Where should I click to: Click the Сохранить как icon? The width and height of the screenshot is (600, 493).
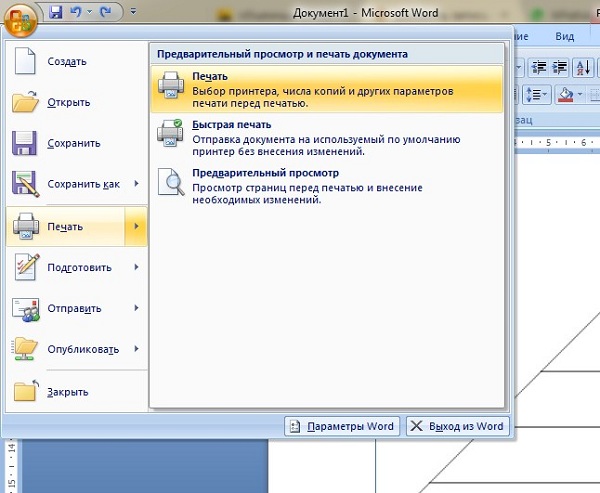tap(25, 184)
